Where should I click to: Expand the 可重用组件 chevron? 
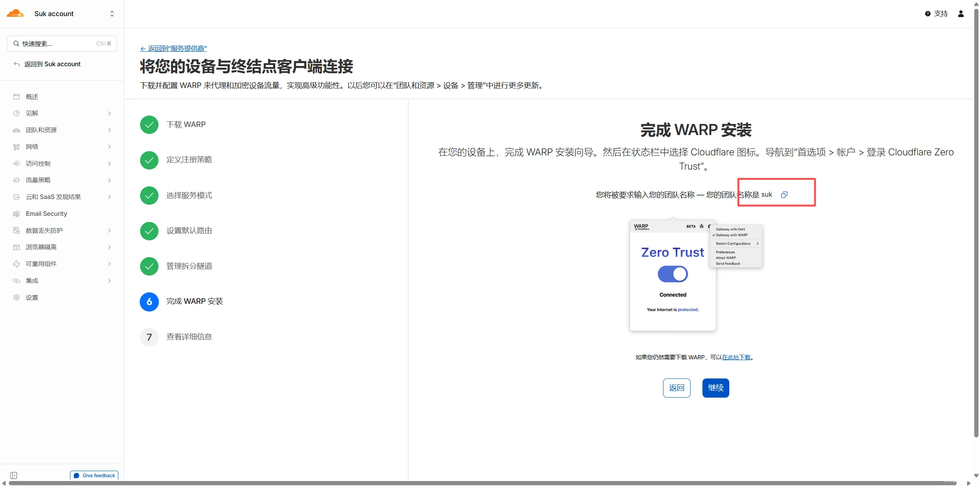pyautogui.click(x=109, y=264)
